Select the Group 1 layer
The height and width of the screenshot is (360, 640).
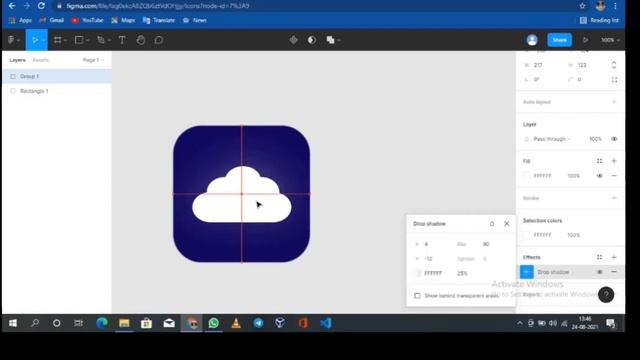tap(57, 76)
